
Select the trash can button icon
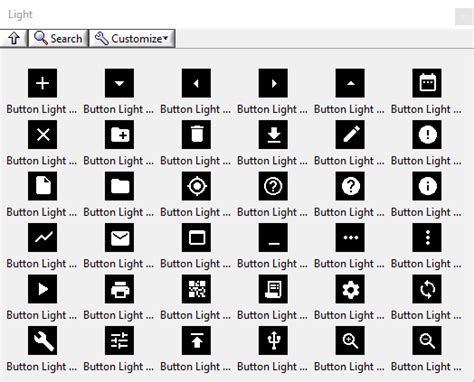pos(196,134)
